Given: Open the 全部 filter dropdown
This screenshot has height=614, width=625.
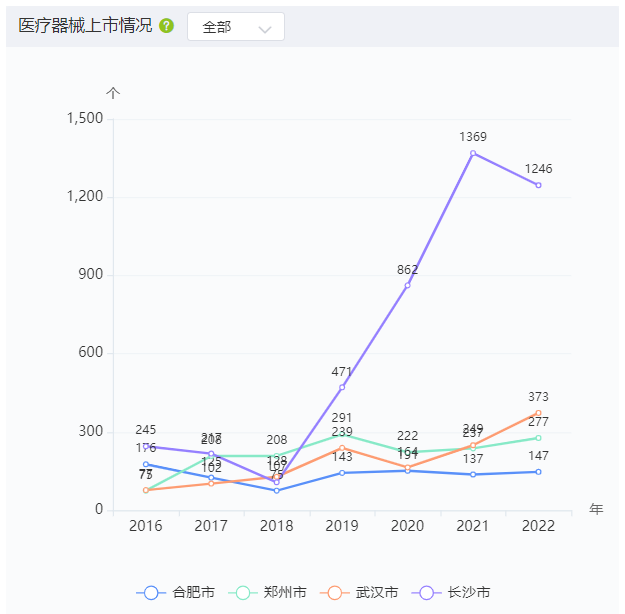Looking at the screenshot, I should coord(235,27).
